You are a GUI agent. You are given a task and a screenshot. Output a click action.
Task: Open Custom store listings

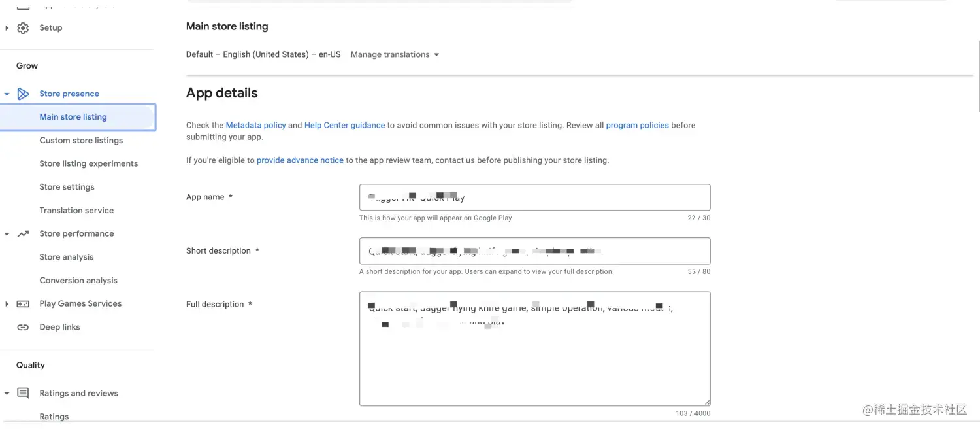coord(81,141)
